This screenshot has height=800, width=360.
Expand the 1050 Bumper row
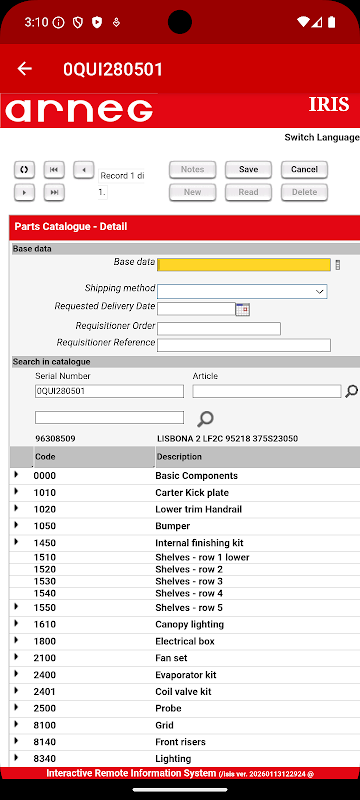[16, 524]
